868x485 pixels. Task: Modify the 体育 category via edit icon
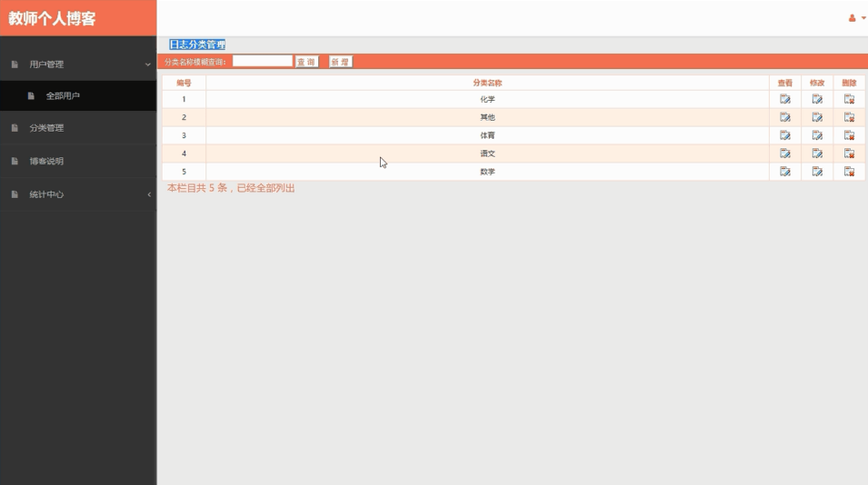point(817,135)
